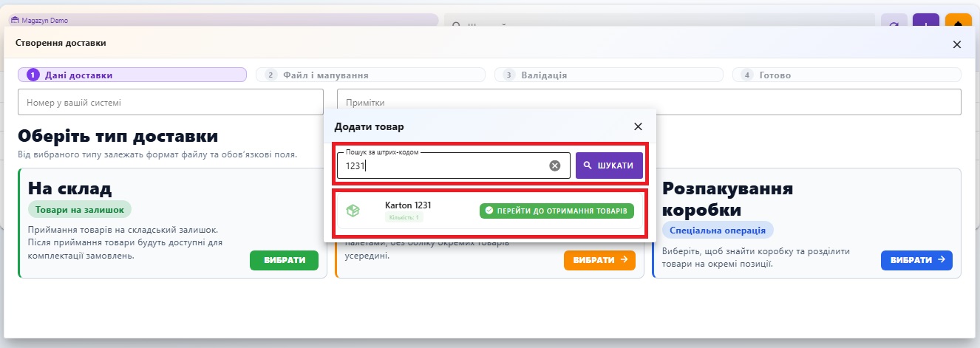Click the На склад card heading
The height and width of the screenshot is (348, 980).
[70, 187]
